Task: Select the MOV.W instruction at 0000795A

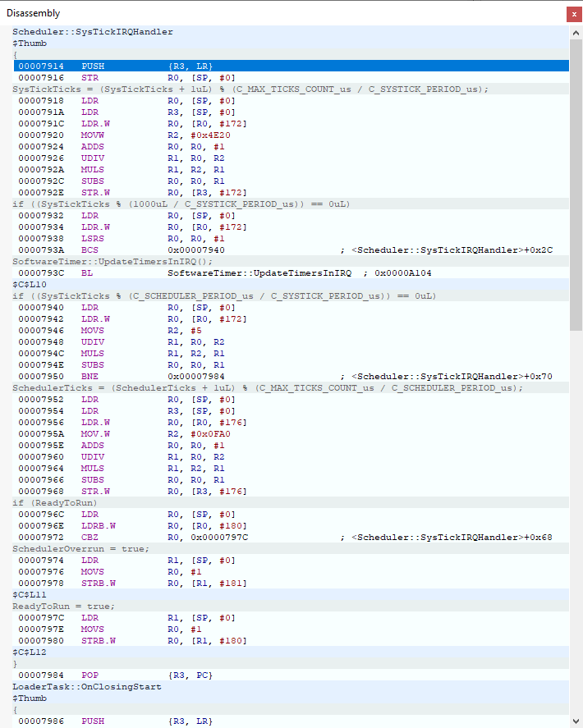Action: point(291,433)
